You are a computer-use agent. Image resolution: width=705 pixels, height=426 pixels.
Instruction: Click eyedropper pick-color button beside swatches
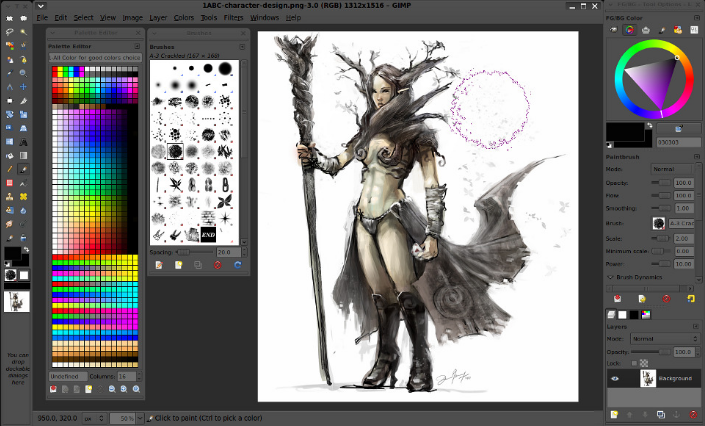tap(678, 129)
